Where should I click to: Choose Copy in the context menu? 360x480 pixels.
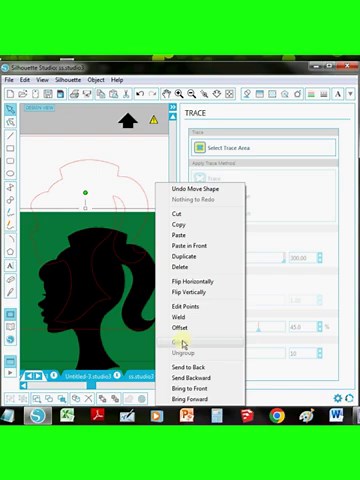tap(179, 224)
